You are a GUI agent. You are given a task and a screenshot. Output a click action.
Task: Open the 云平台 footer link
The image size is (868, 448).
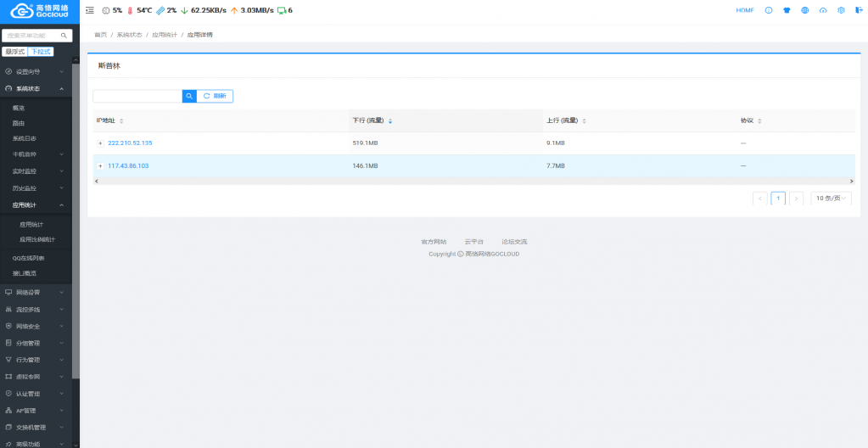(x=473, y=242)
